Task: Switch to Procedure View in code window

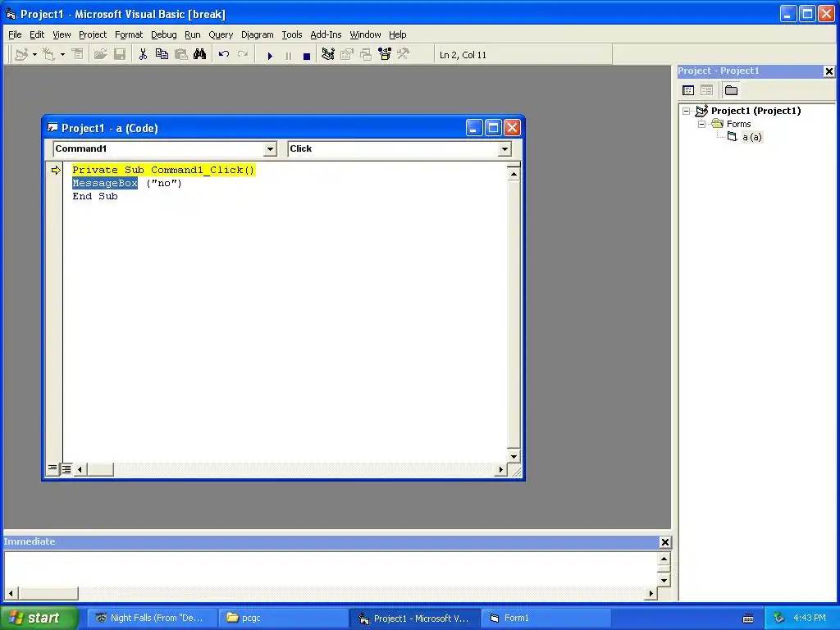Action: pos(52,468)
